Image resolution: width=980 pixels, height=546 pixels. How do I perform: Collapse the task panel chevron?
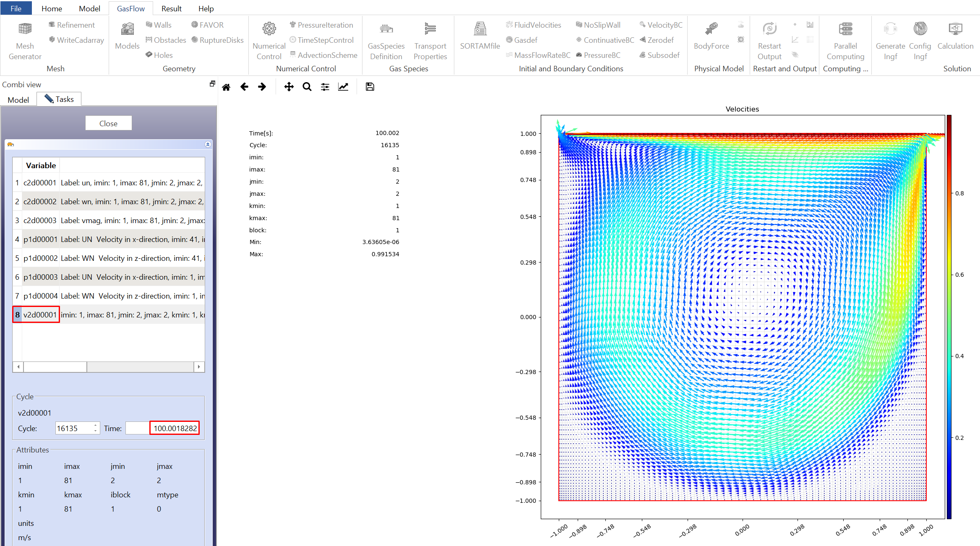point(208,144)
